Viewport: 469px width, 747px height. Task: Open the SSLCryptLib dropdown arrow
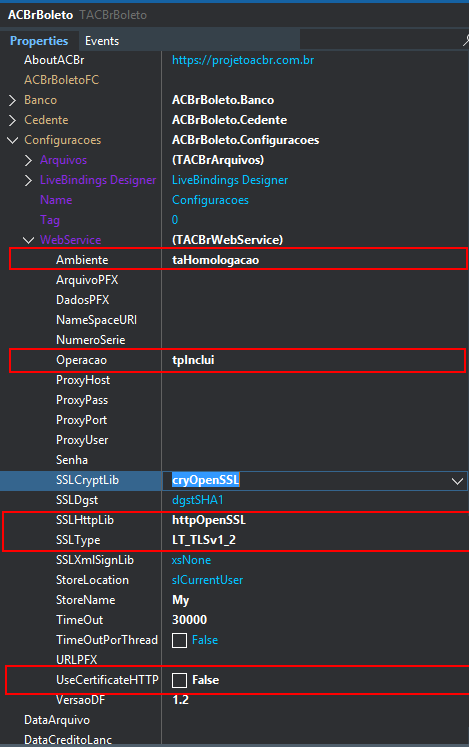457,481
